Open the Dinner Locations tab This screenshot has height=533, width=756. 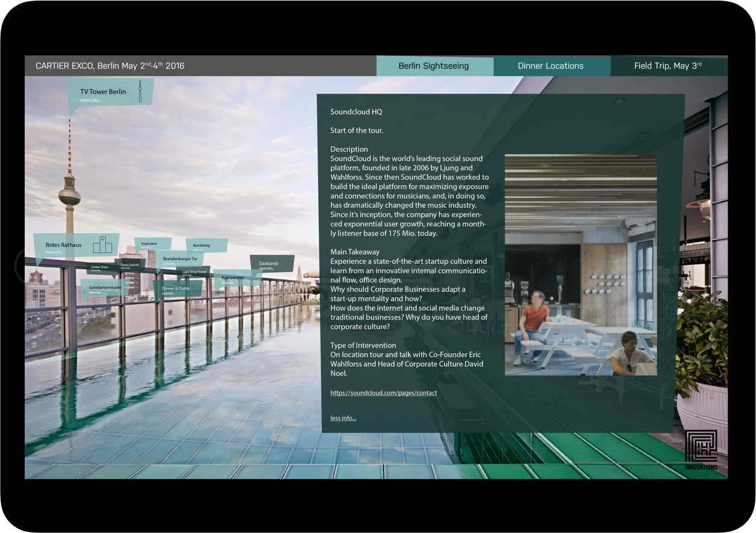pos(551,66)
